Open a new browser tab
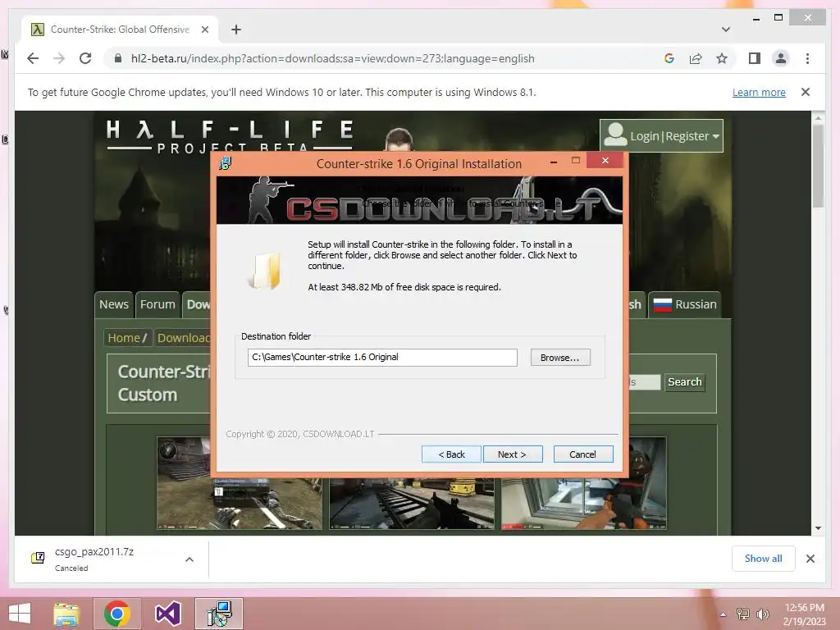840x630 pixels. click(236, 30)
